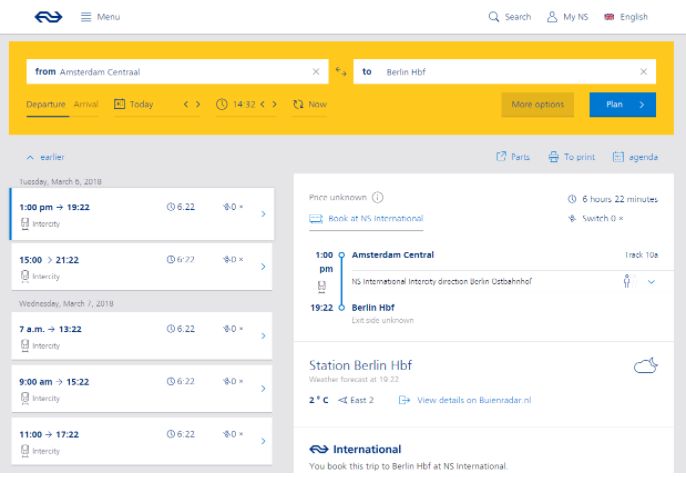Select the Arrival tab
Viewport: 686px width, 477px height.
pyautogui.click(x=86, y=105)
